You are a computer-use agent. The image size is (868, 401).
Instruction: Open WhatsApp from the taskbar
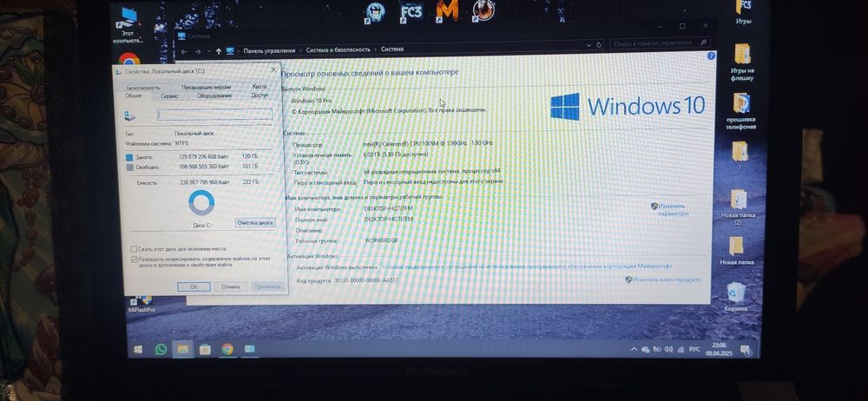(161, 349)
